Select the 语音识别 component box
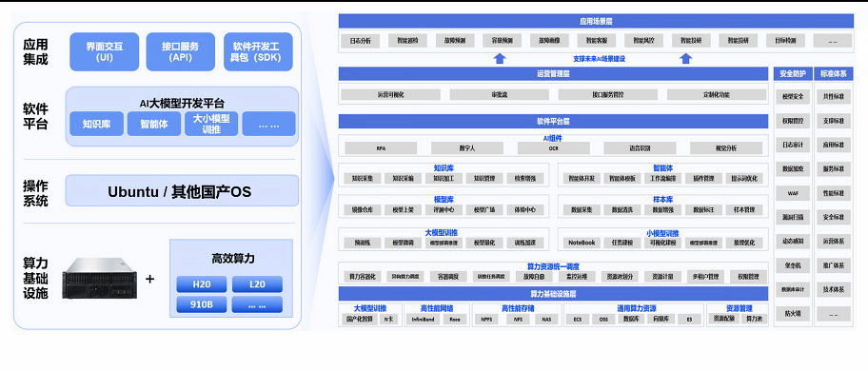 (640, 148)
